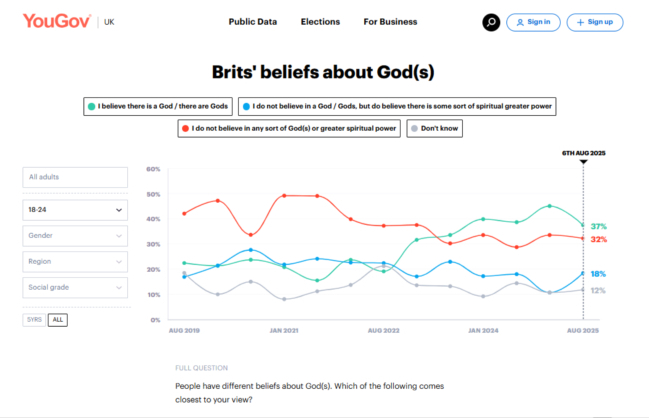649x418 pixels.
Task: Open the Region filter dropdown
Action: click(75, 262)
